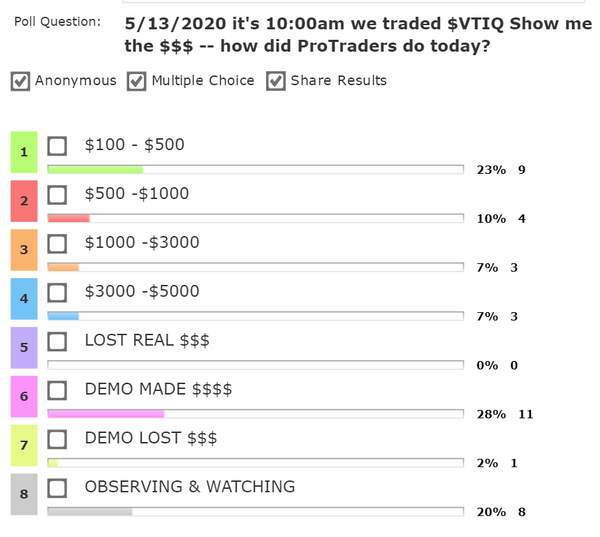Check the $3000 -$5000 option
The image size is (600, 537).
[x=58, y=292]
